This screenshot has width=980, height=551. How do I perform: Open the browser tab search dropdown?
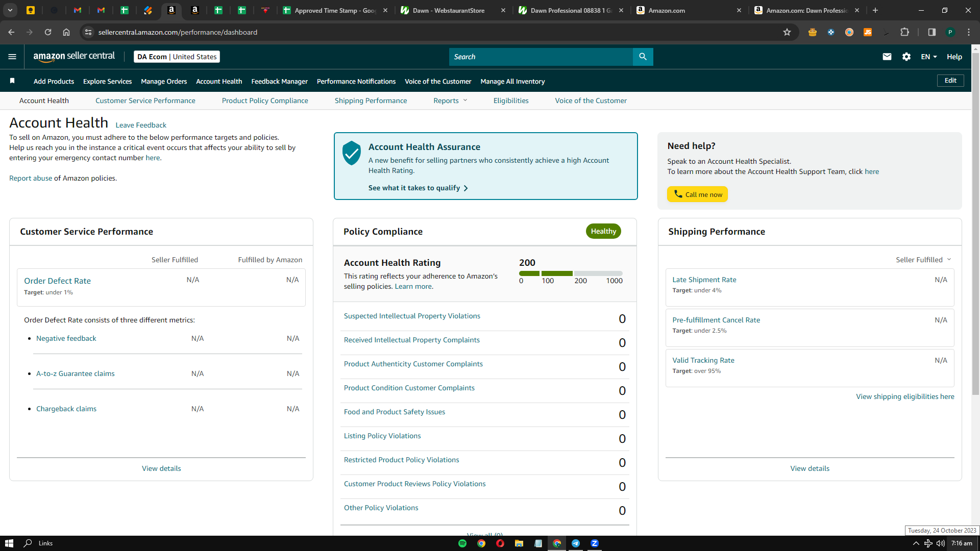click(x=10, y=10)
